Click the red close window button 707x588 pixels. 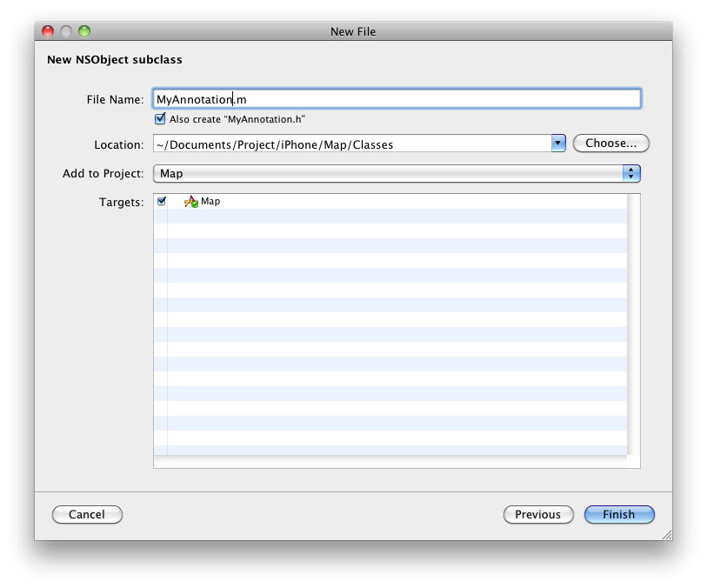coord(48,31)
